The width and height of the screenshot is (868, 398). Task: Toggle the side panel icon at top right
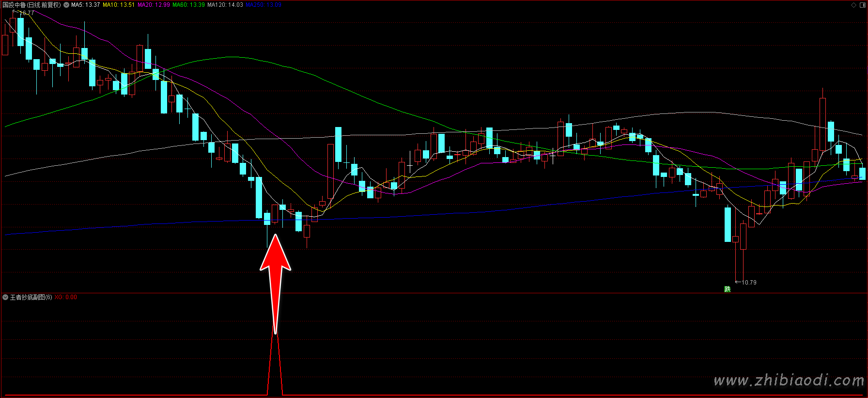(862, 5)
